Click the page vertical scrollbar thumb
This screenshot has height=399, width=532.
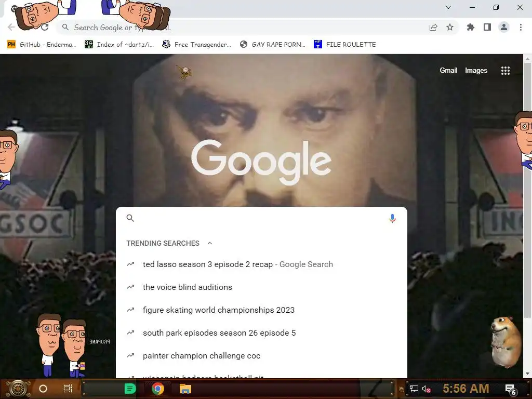[x=527, y=190]
